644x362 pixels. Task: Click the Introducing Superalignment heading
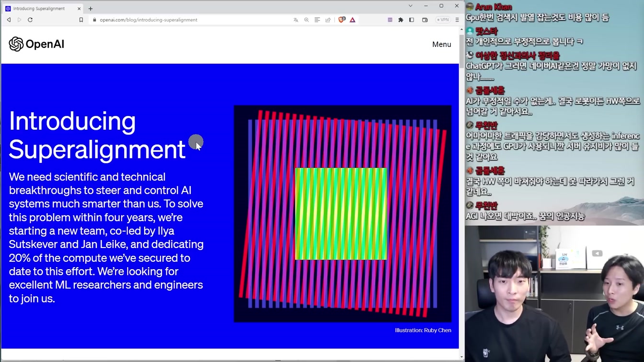coord(97,135)
